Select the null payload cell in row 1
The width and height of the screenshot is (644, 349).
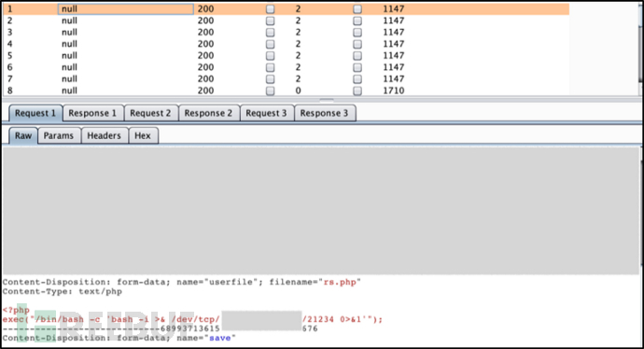[126, 8]
